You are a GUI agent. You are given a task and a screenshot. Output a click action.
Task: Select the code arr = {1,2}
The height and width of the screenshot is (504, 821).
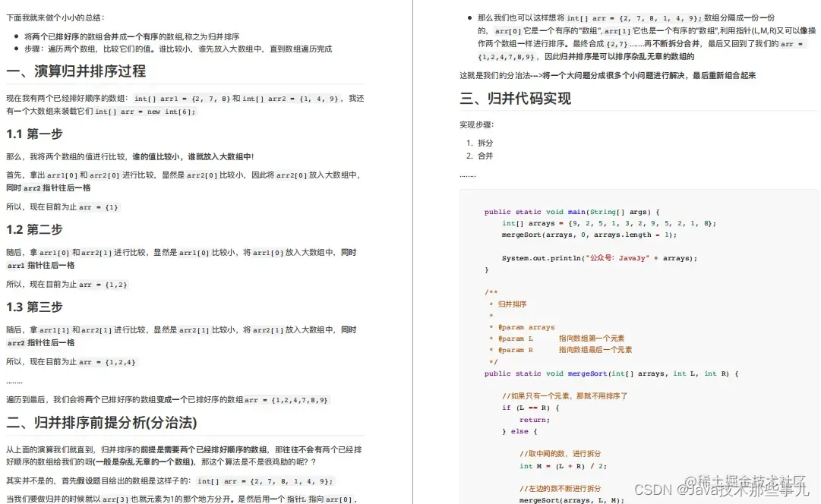click(103, 285)
